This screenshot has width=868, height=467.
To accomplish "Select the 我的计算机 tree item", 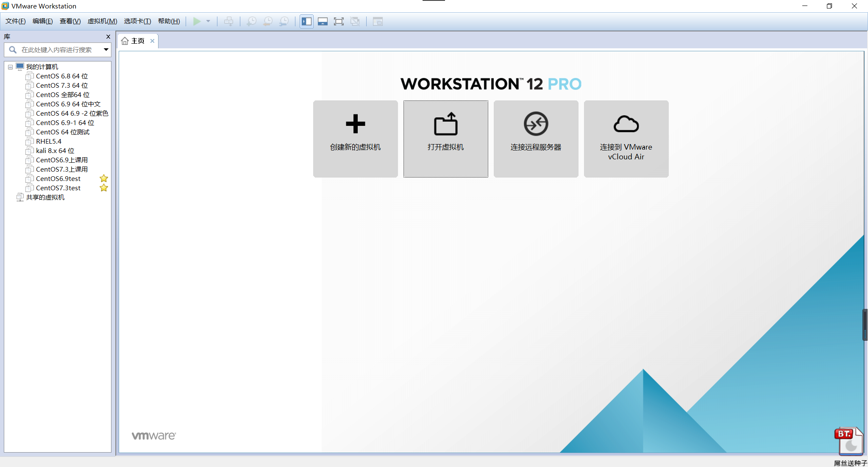I will (42, 67).
